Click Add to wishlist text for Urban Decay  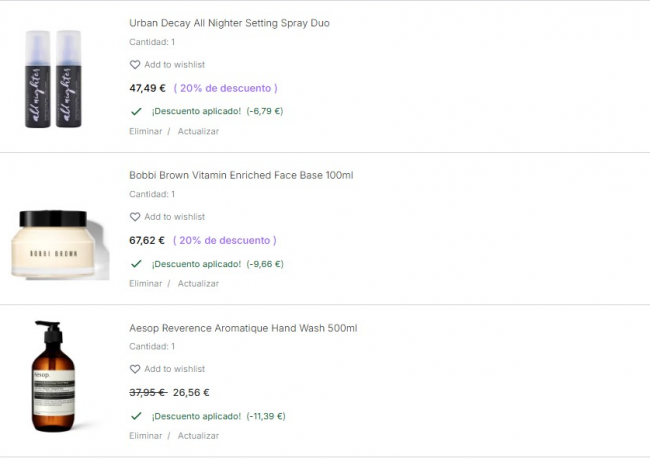tap(174, 65)
